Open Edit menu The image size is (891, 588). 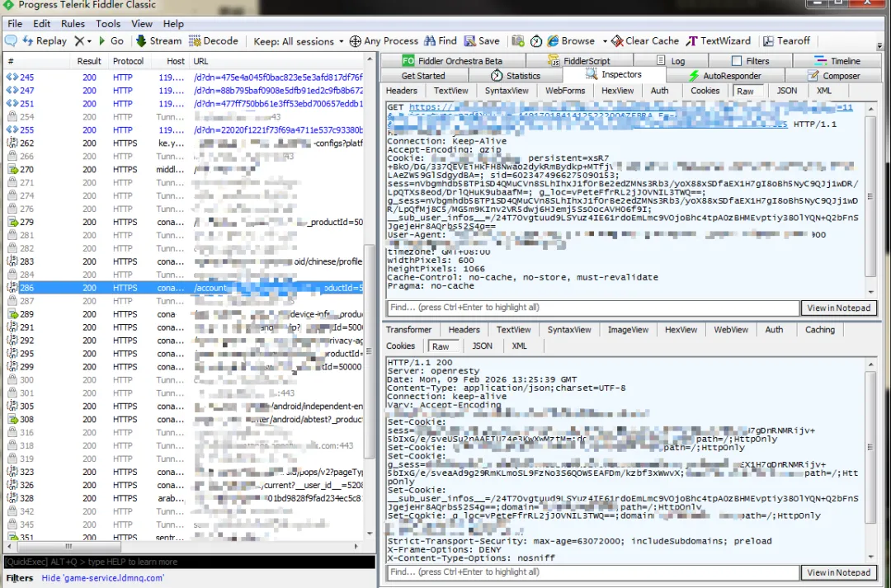coord(41,24)
